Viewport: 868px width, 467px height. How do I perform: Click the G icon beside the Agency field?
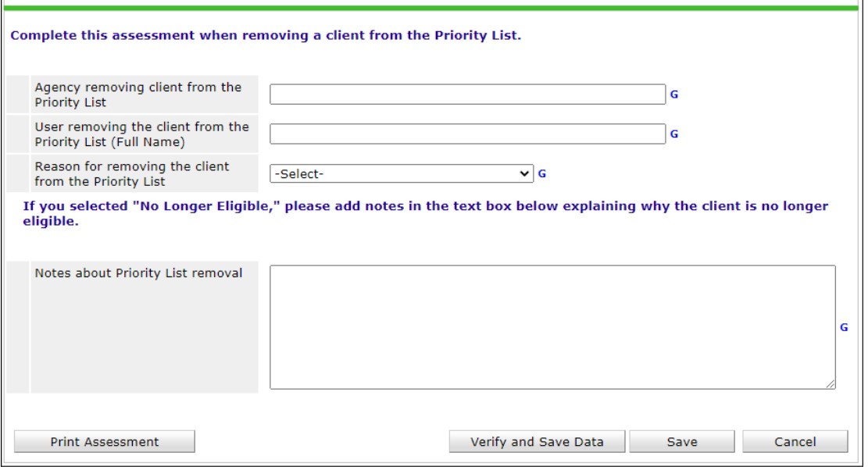point(674,94)
